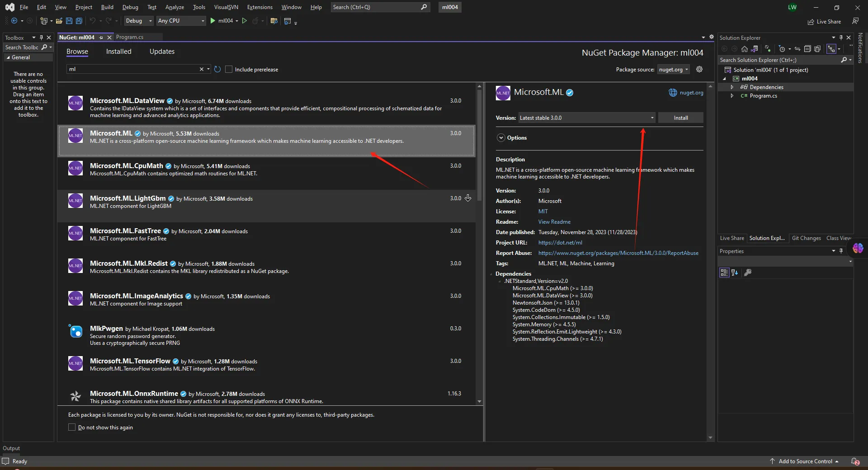
Task: Click the Install button for Microsoft.ML
Action: click(x=680, y=117)
